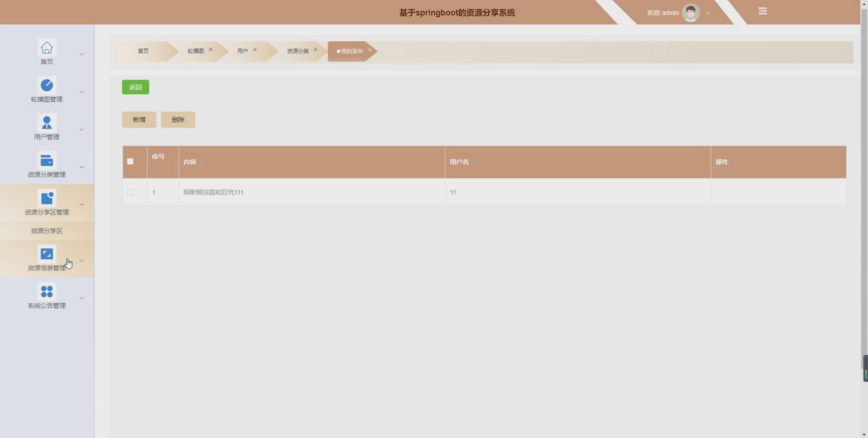Click the hamburger menu icon top right

(x=762, y=11)
